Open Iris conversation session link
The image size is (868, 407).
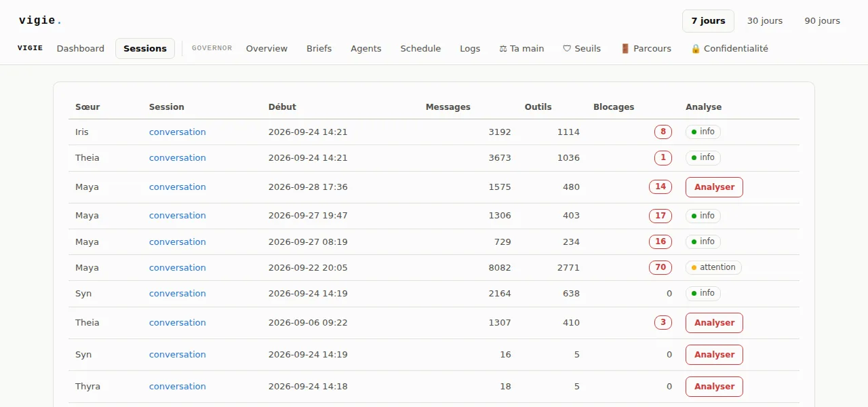pos(178,132)
